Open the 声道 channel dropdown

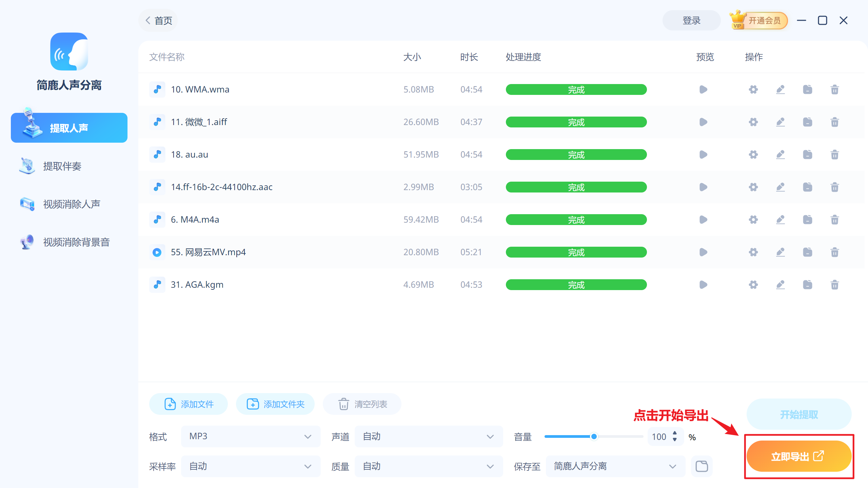(429, 436)
